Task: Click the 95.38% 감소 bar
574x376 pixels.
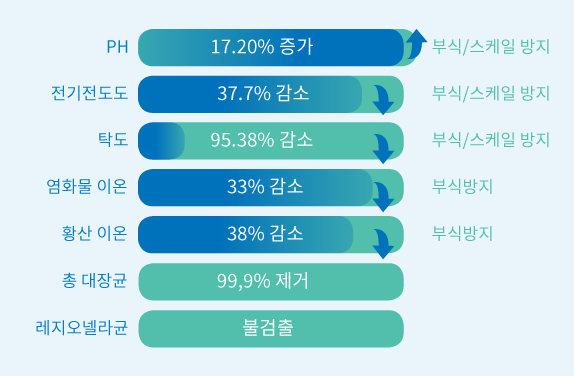Action: 271,141
